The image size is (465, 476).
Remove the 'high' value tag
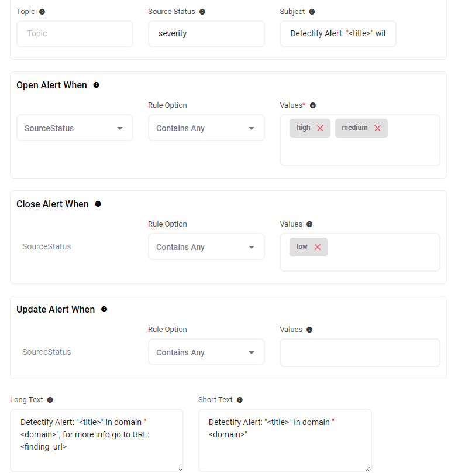pyautogui.click(x=320, y=128)
